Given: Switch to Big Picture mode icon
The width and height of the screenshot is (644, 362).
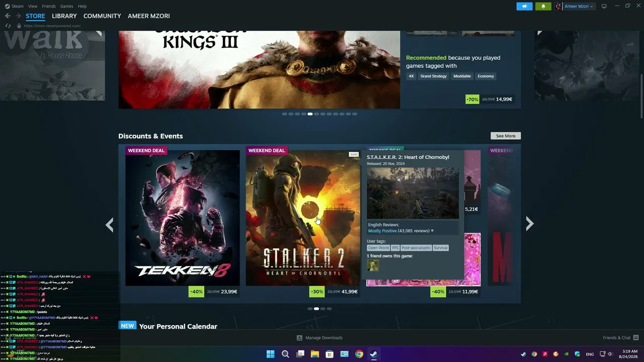Looking at the screenshot, I should 604,6.
